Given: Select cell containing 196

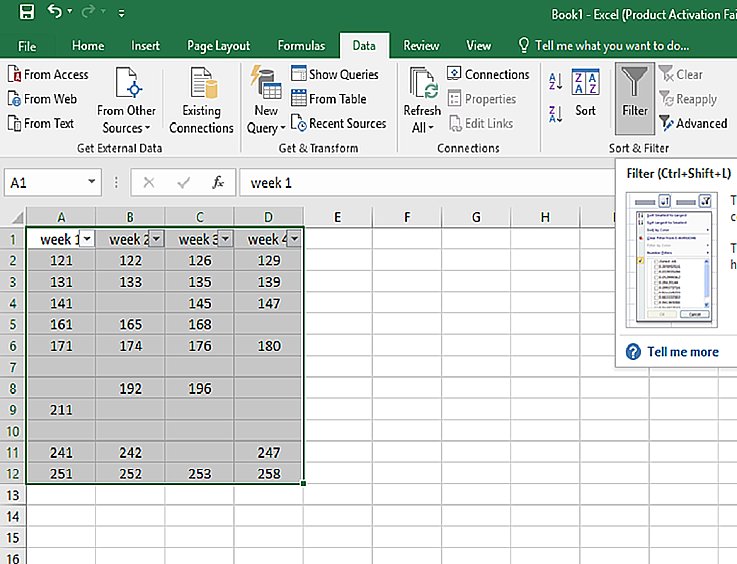Looking at the screenshot, I should click(199, 389).
